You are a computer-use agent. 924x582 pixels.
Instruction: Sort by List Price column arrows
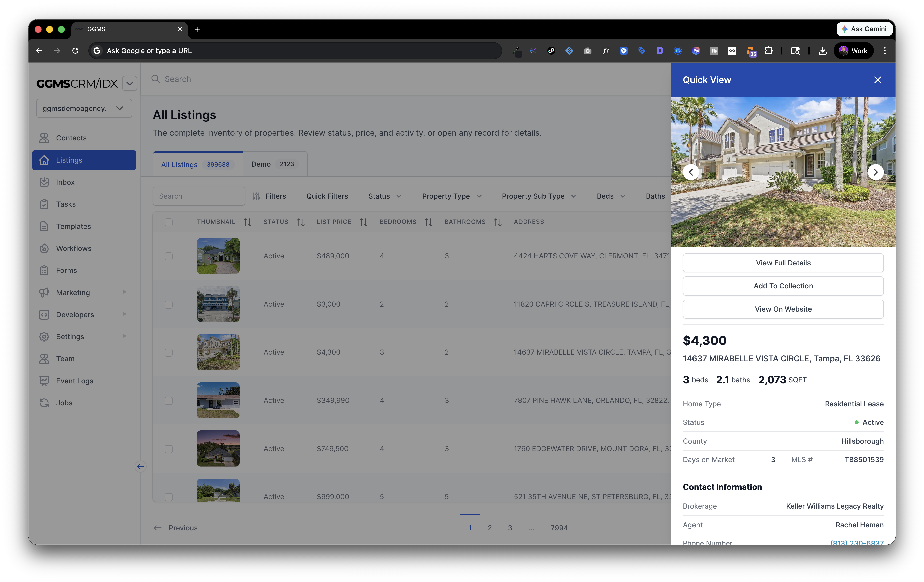363,222
